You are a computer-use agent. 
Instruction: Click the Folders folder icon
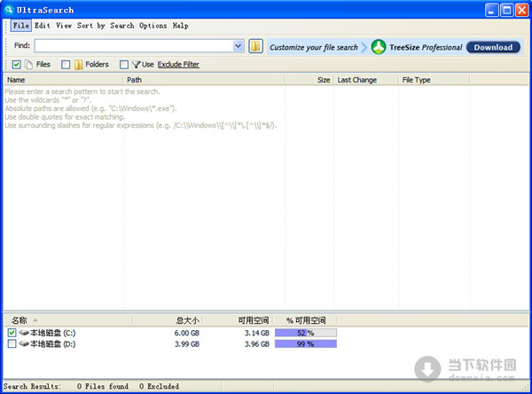(78, 65)
